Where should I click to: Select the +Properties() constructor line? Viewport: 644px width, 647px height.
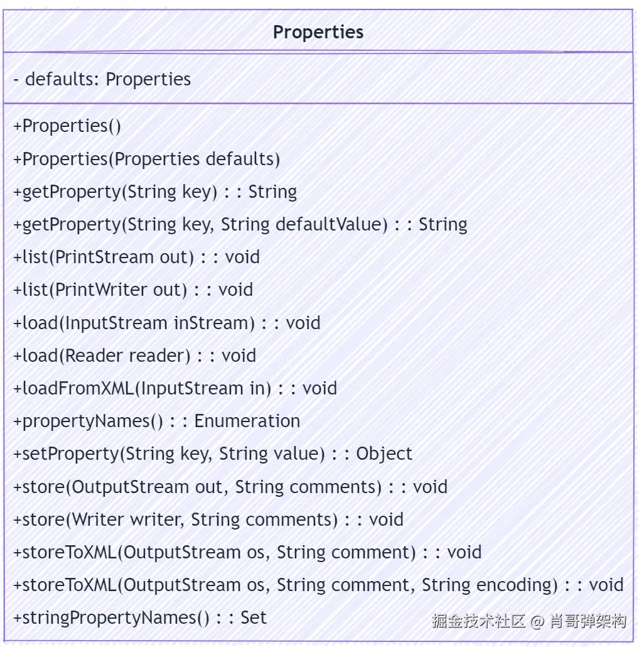click(67, 126)
